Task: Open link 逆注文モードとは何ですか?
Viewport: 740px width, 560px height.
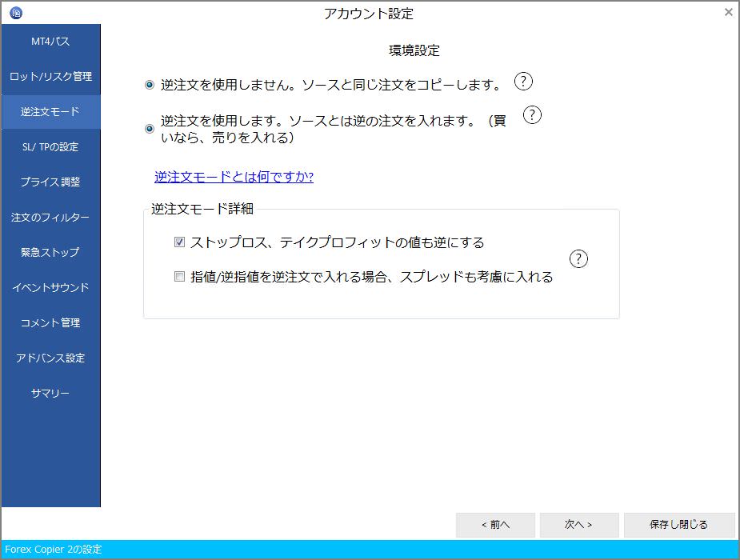Action: tap(232, 177)
